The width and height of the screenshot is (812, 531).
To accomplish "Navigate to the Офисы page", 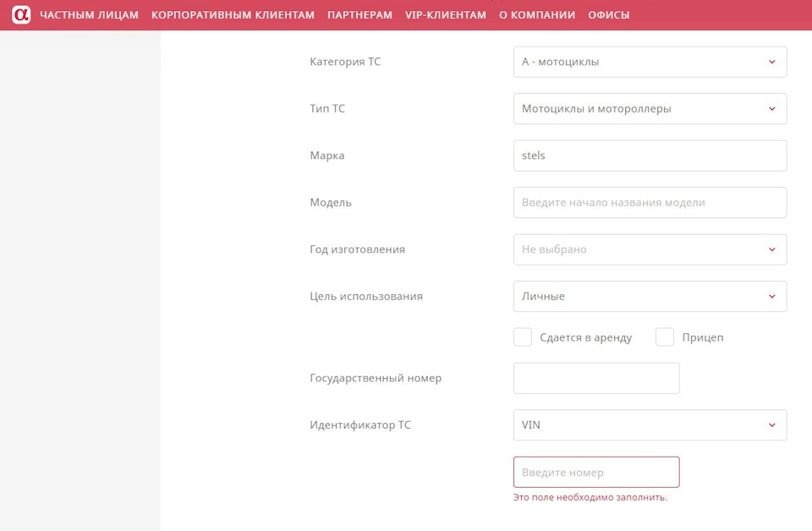I will pos(609,15).
